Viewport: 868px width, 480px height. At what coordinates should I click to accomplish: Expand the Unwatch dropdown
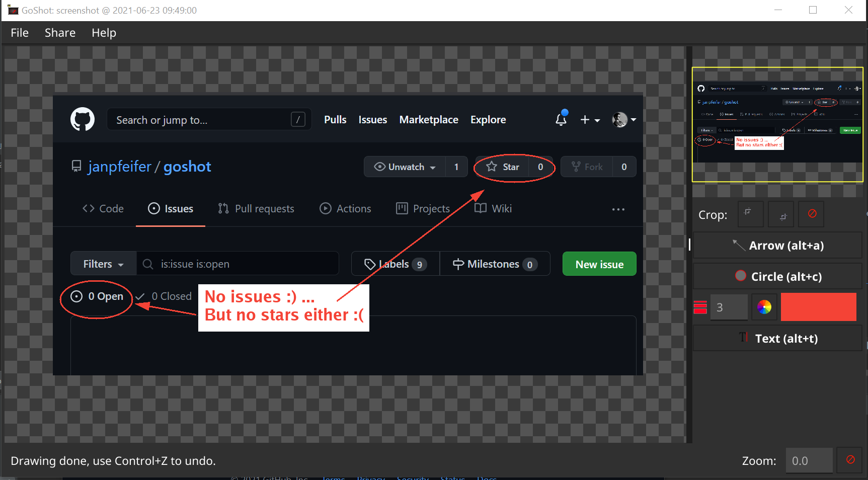point(405,167)
